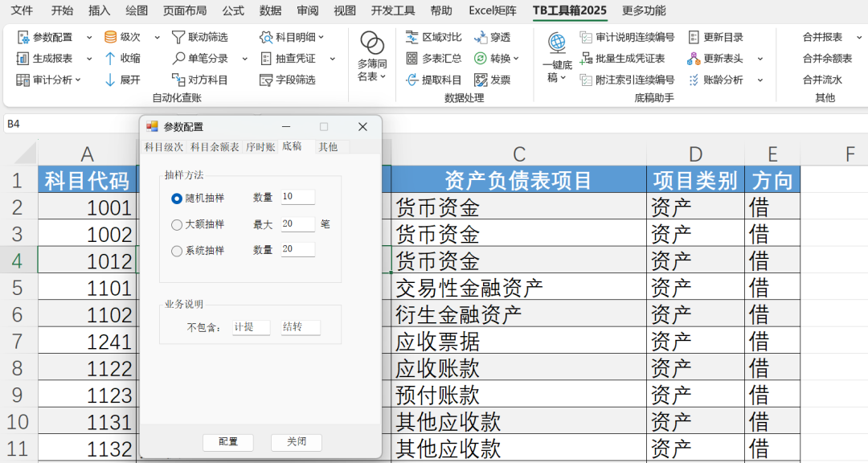Screen dimensions: 868x463
Task: Click the 配置 button in dialog
Action: pyautogui.click(x=228, y=442)
